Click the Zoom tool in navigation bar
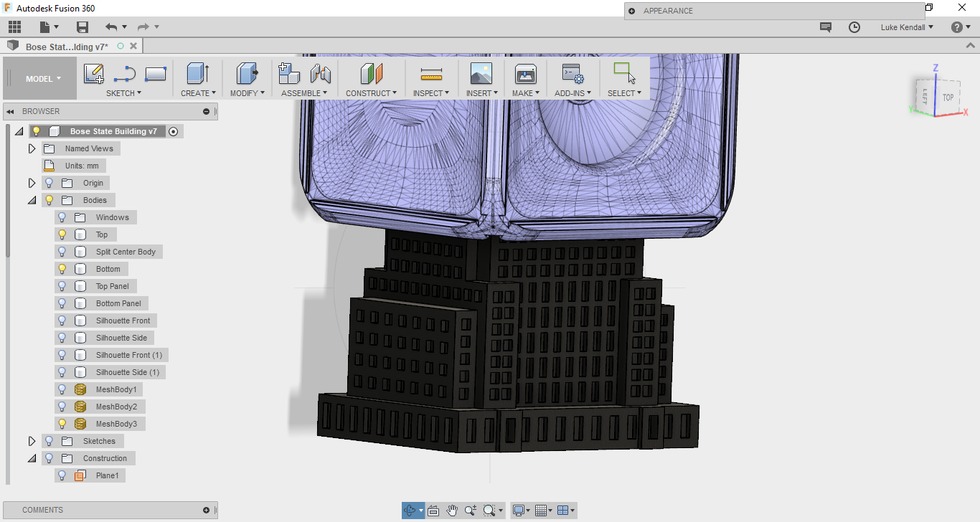Screen dimensions: 980x522 click(471, 511)
